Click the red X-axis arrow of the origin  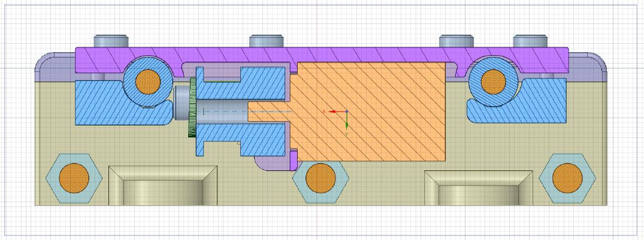pos(332,112)
